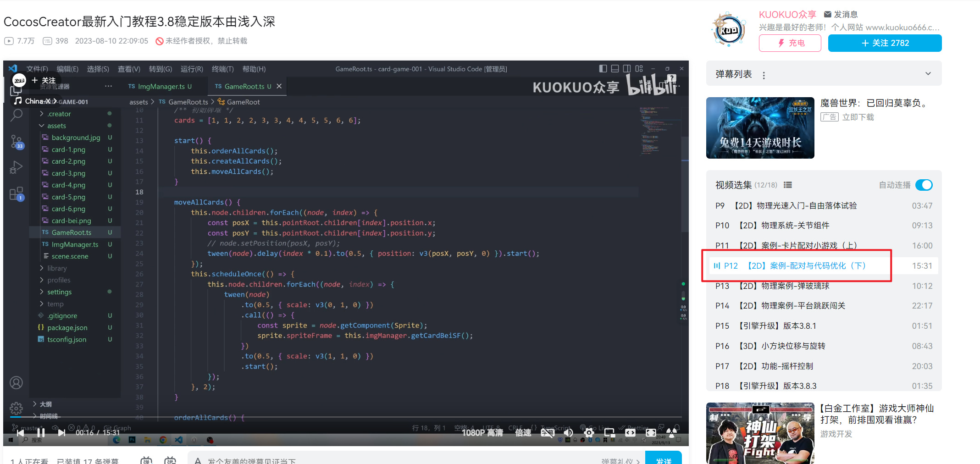Open the 魔兽世界 ad thumbnail
980x464 pixels.
click(x=760, y=128)
